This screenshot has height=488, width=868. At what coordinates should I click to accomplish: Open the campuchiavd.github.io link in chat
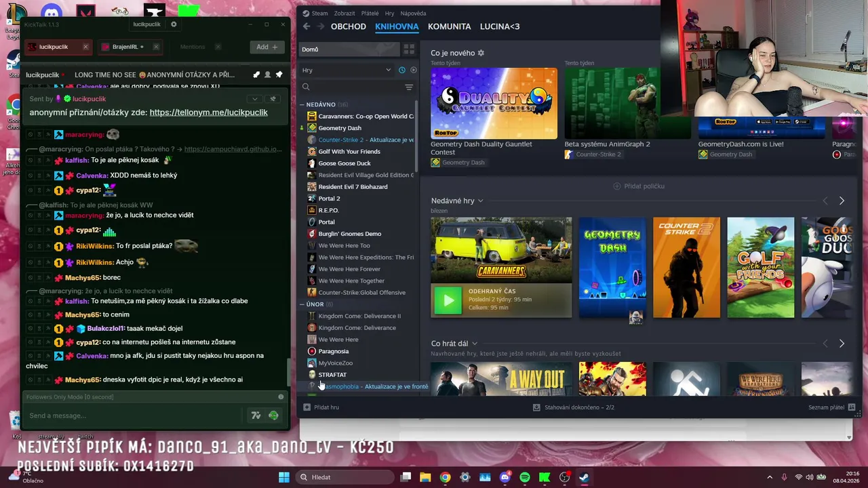click(x=233, y=149)
